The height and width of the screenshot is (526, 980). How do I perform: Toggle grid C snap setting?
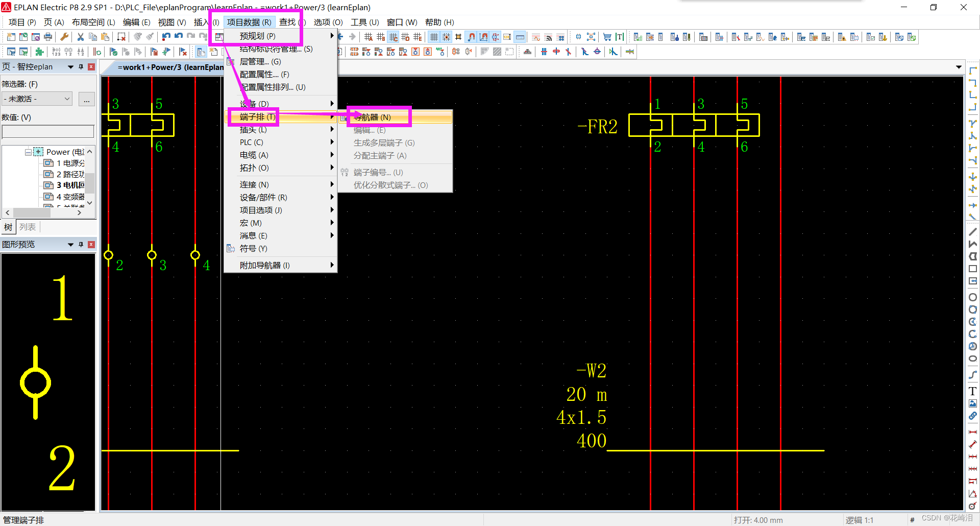[x=393, y=37]
